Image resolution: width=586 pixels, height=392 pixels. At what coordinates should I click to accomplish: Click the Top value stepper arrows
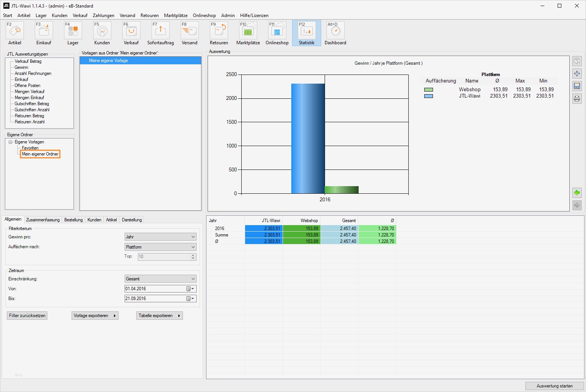(x=193, y=257)
